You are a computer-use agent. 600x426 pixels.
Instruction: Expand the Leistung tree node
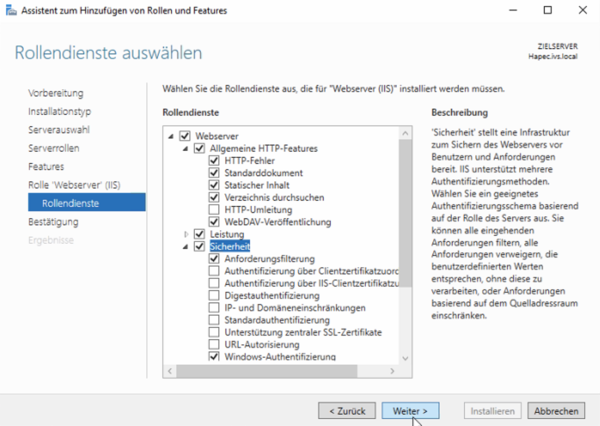click(186, 234)
